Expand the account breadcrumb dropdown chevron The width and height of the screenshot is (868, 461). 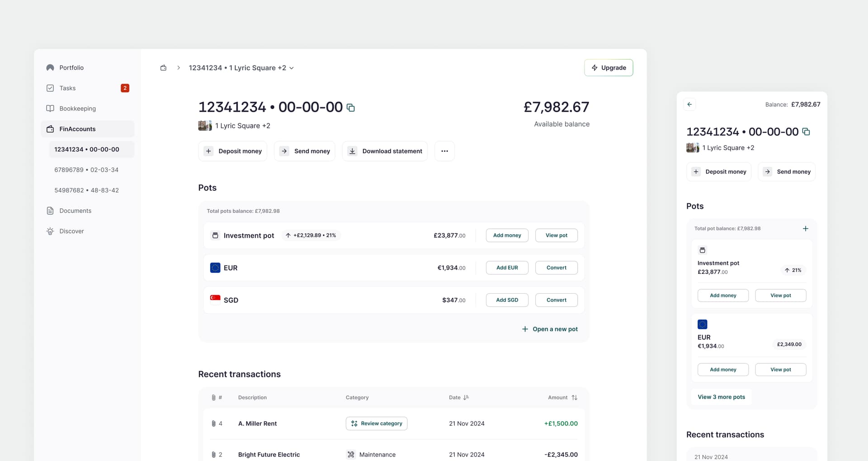[x=292, y=68]
